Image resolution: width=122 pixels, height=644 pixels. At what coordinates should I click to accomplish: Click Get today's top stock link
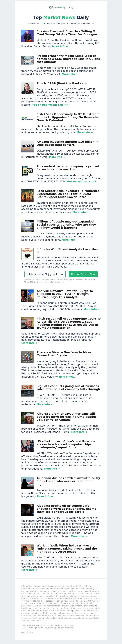tap(82, 181)
